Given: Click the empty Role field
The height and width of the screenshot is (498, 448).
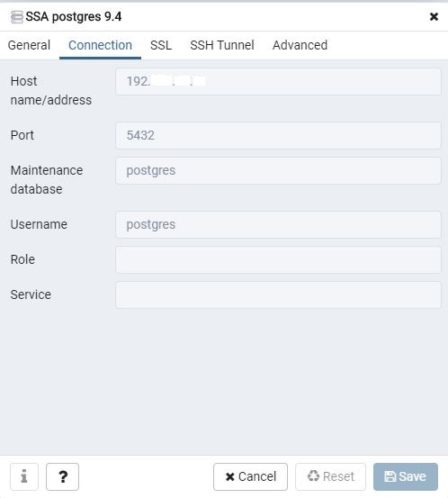Looking at the screenshot, I should tap(278, 259).
